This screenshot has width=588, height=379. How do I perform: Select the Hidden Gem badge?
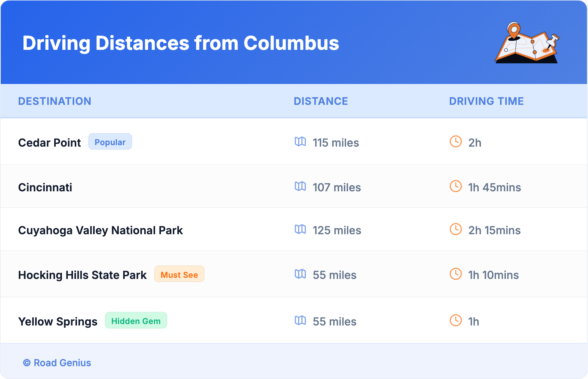pos(136,321)
